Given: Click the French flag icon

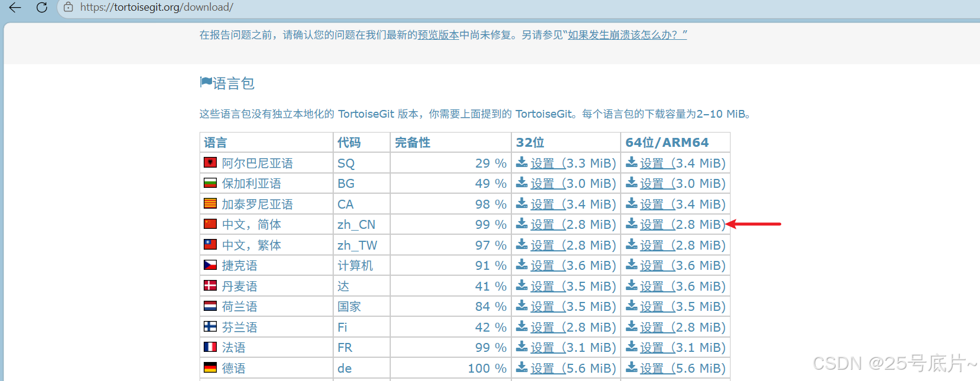Looking at the screenshot, I should [x=210, y=347].
